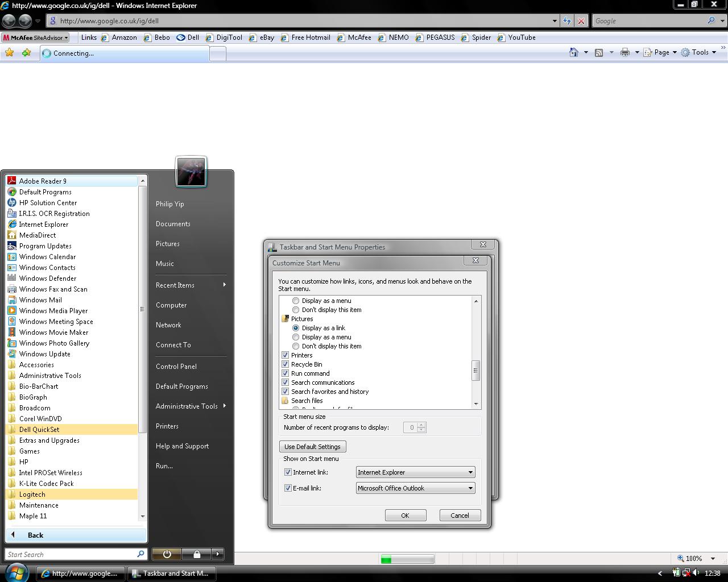Click the Stop loading button
The height and width of the screenshot is (582, 728).
(581, 21)
